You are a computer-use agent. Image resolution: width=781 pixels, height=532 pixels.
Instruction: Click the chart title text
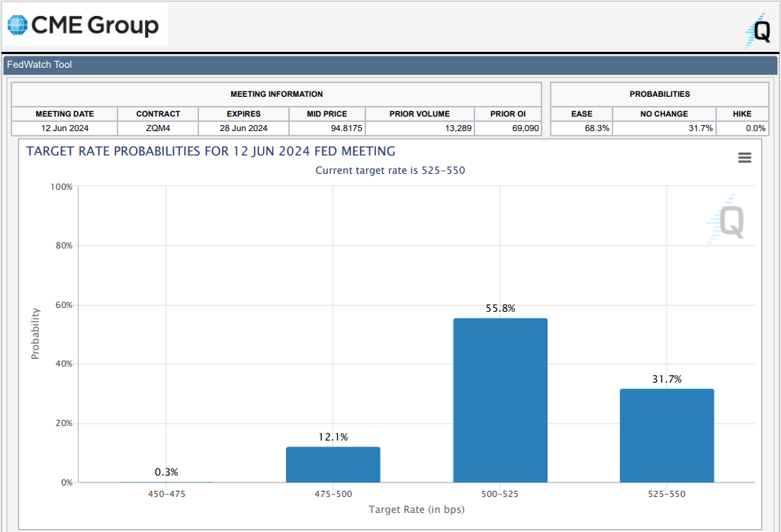pos(211,151)
